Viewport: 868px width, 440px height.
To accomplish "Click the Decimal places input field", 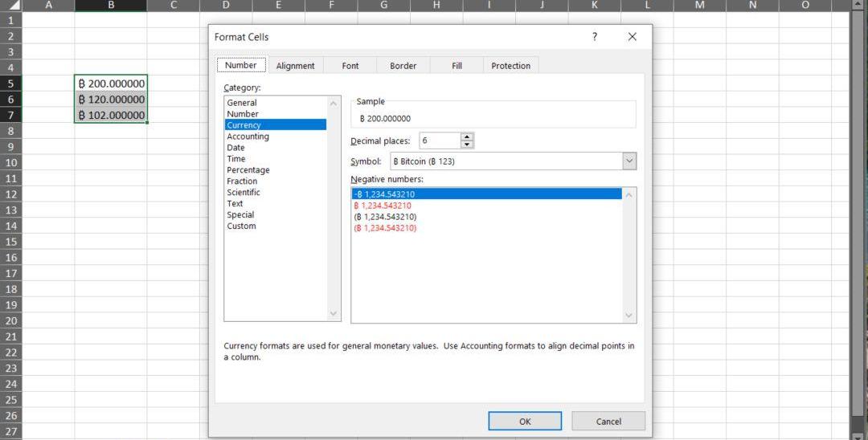I will click(x=440, y=141).
